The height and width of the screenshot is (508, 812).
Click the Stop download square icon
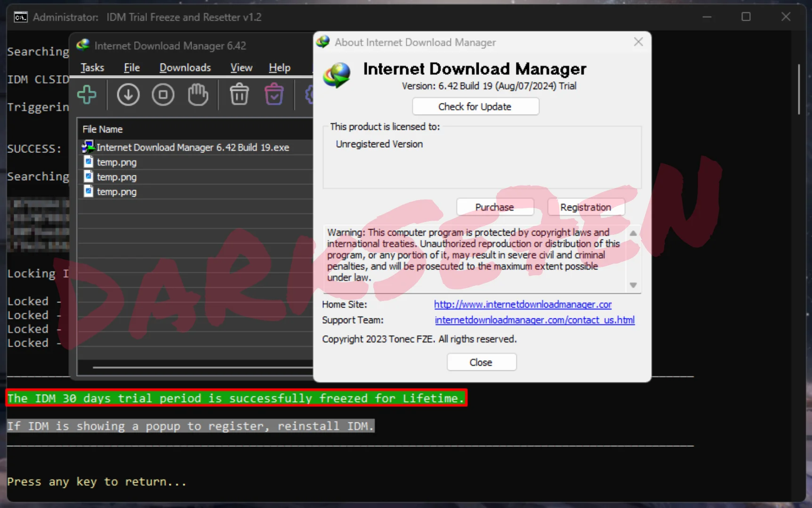tap(163, 95)
